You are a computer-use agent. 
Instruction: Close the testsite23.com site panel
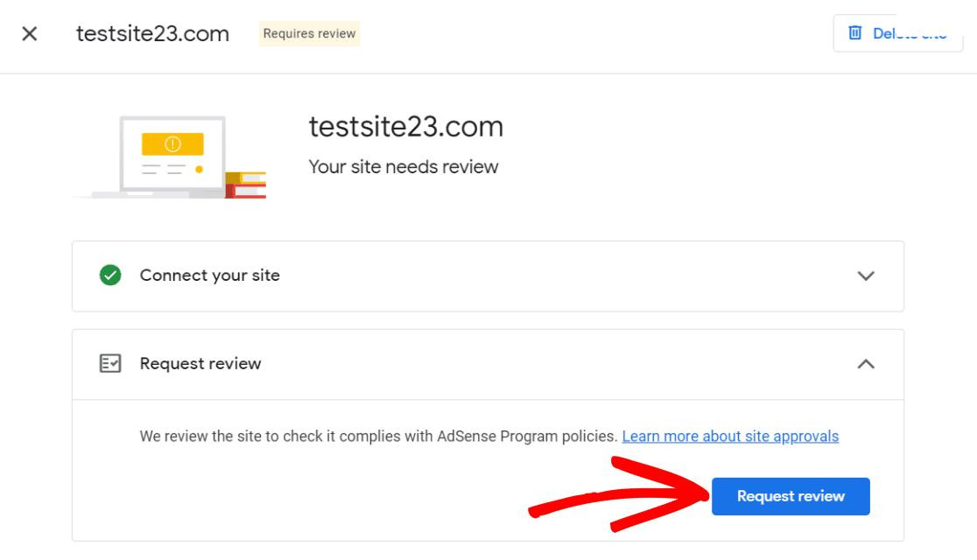[29, 33]
